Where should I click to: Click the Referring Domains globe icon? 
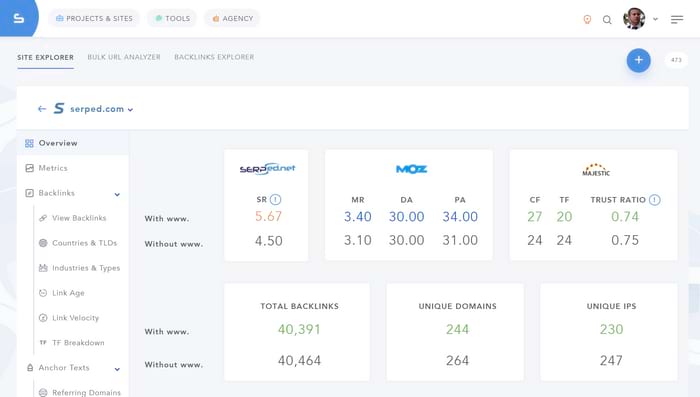pyautogui.click(x=43, y=393)
